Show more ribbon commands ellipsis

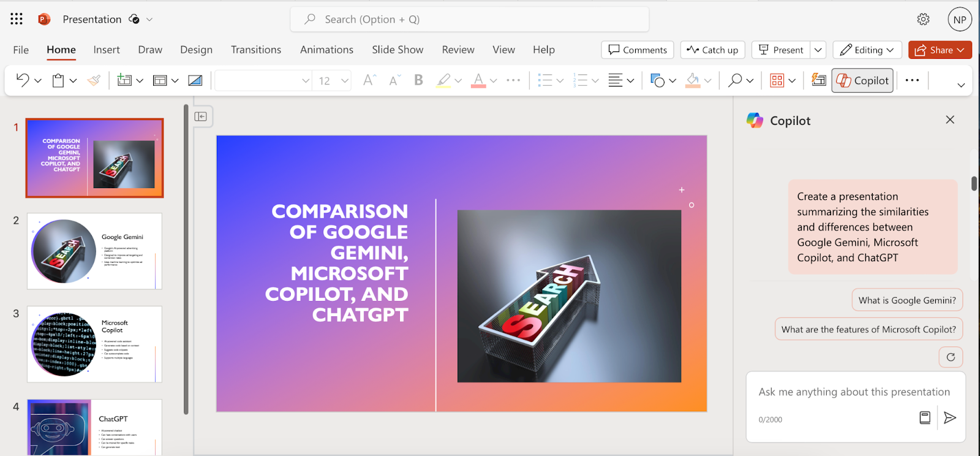(x=912, y=80)
